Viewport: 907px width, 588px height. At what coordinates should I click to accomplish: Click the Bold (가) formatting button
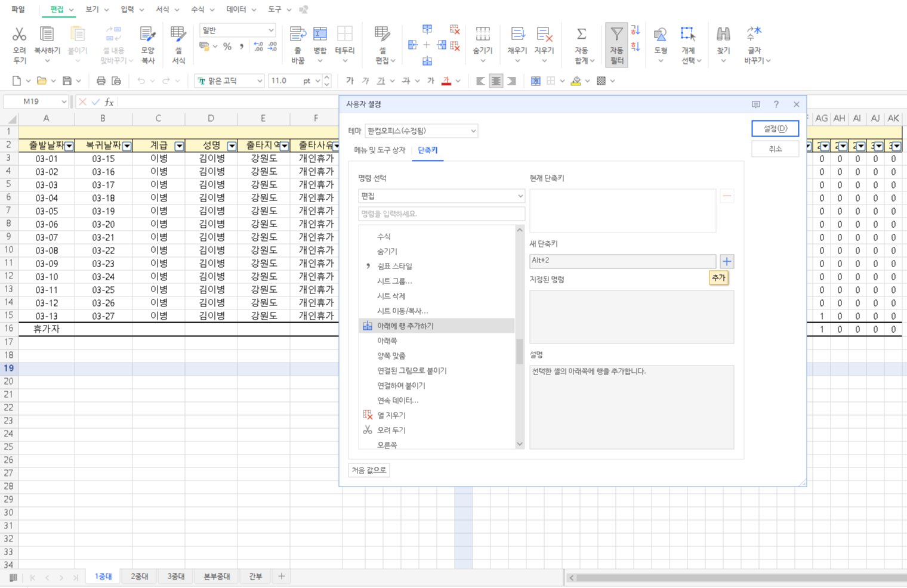[350, 81]
